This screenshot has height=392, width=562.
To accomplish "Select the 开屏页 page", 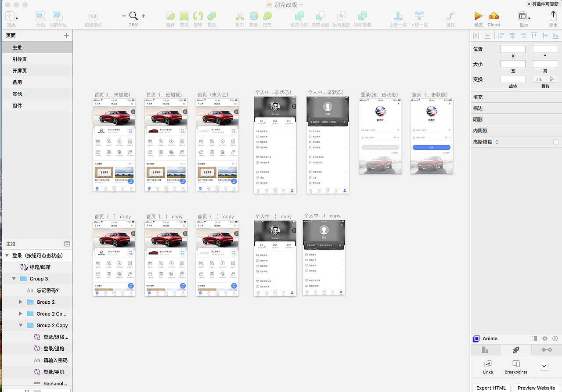I will pyautogui.click(x=36, y=71).
